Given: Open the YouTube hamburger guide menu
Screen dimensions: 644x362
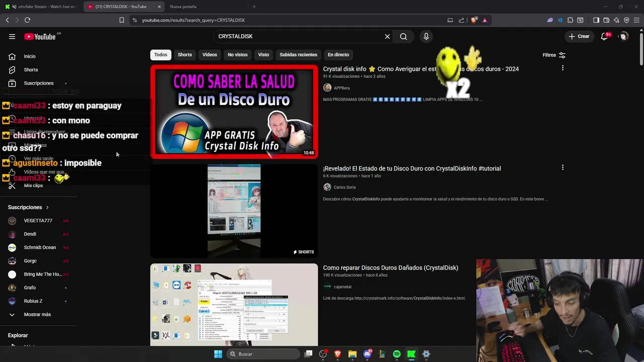Looking at the screenshot, I should point(12,36).
